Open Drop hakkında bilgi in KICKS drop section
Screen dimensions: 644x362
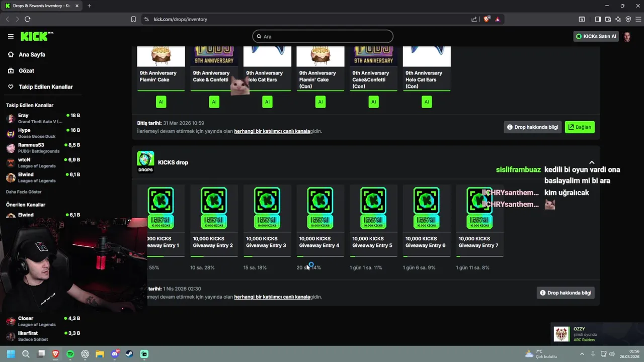coord(566,293)
